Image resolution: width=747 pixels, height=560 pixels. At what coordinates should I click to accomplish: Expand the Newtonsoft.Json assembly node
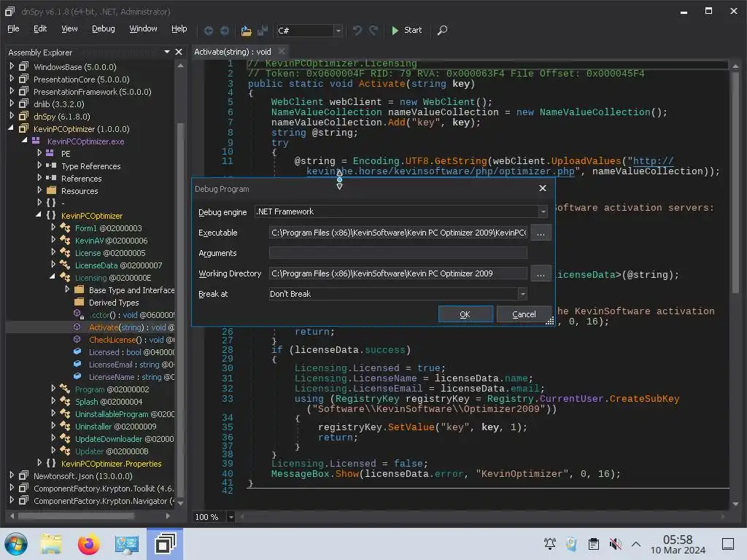click(x=12, y=475)
